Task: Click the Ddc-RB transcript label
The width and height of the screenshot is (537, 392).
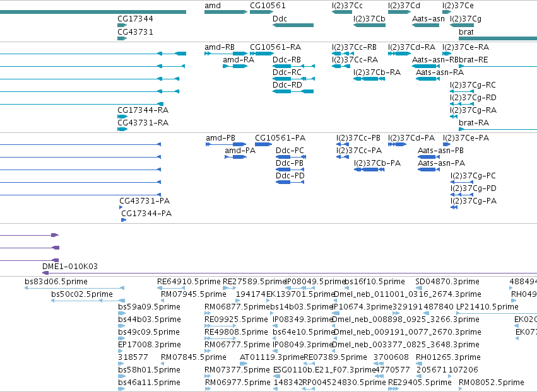Action: click(x=286, y=59)
